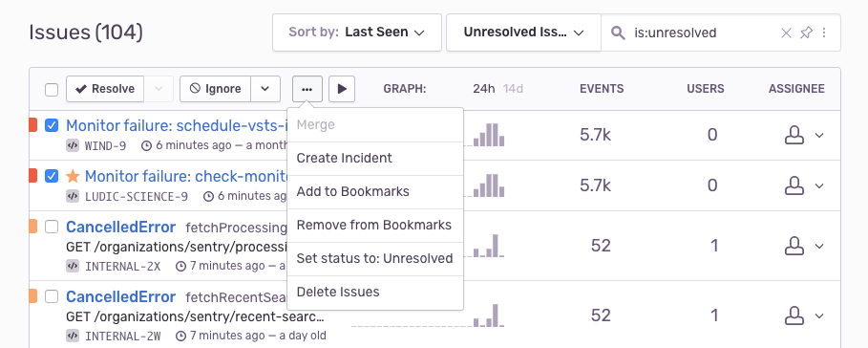The image size is (868, 348).
Task: Click the Resolve button
Action: (x=105, y=89)
